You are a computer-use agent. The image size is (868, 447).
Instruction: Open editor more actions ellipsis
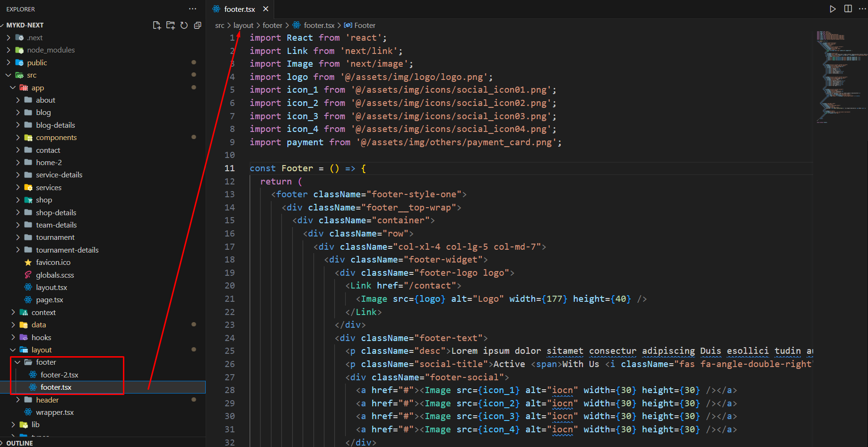862,9
